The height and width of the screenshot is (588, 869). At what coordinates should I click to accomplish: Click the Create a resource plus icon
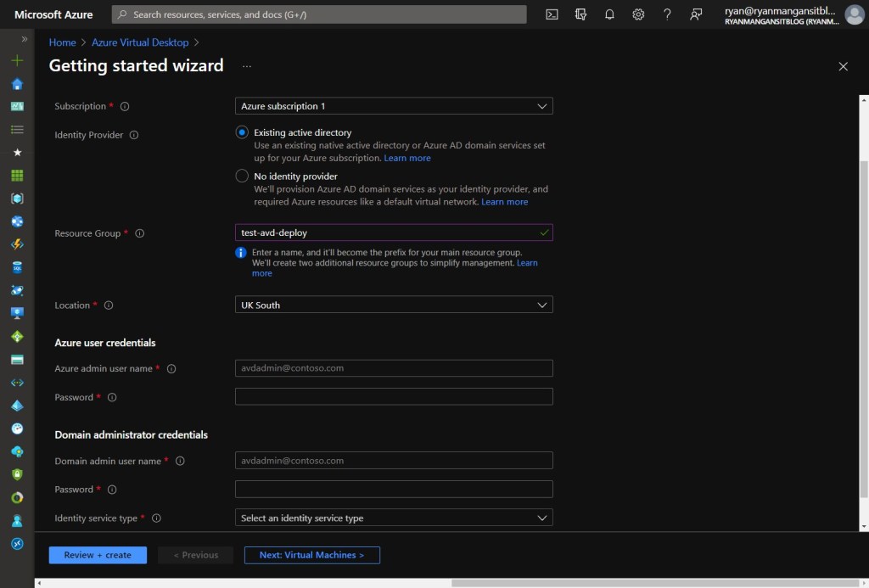pos(17,60)
